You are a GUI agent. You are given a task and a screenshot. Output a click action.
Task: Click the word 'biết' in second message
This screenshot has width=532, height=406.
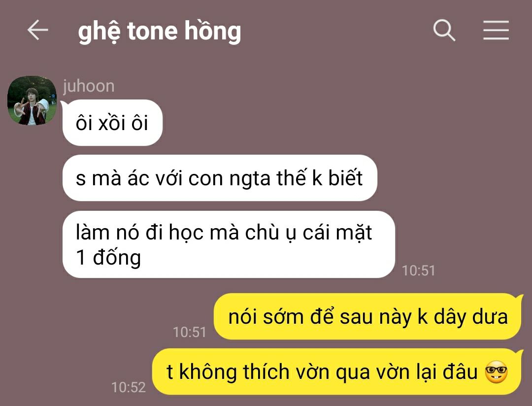click(x=345, y=177)
